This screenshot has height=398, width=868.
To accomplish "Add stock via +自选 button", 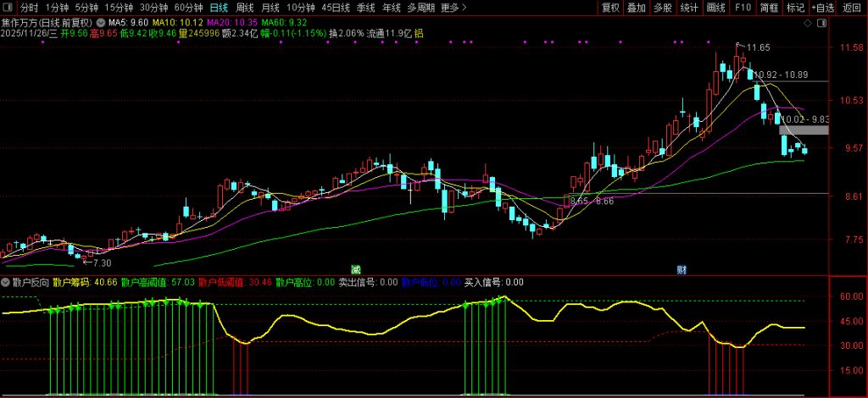I will 821,8.
